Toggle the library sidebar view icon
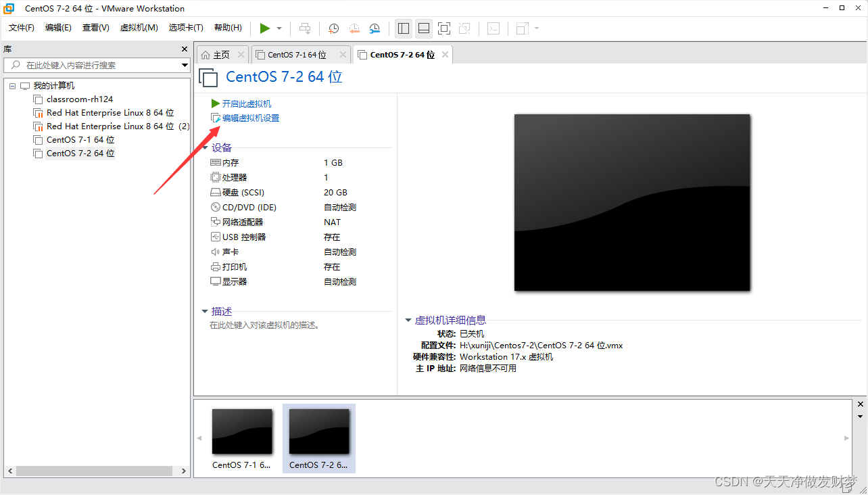The image size is (868, 495). pos(404,28)
